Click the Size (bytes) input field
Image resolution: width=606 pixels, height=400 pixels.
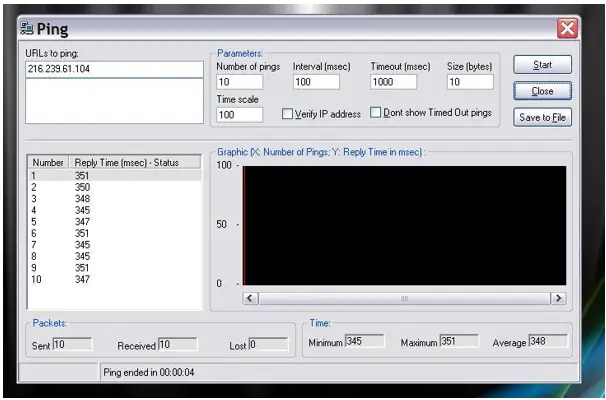pyautogui.click(x=470, y=82)
